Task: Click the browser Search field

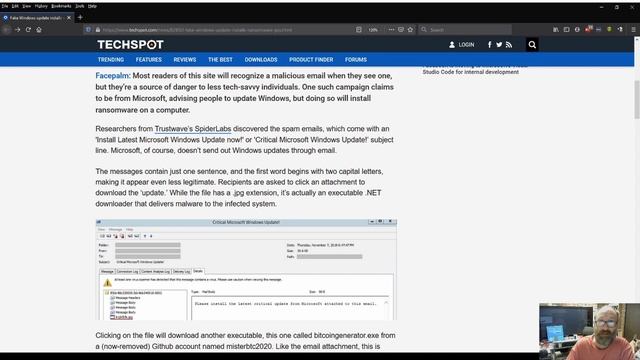Action: pyautogui.click(x=465, y=30)
